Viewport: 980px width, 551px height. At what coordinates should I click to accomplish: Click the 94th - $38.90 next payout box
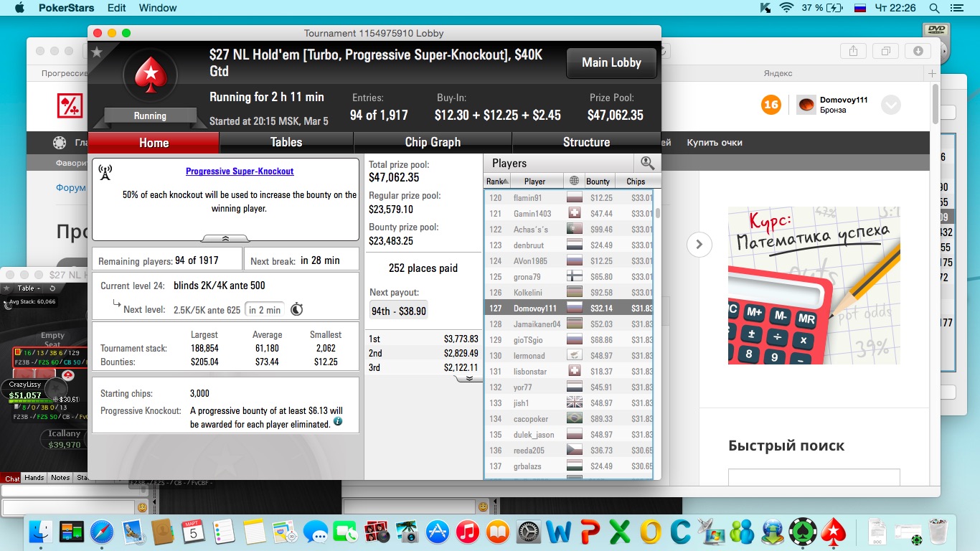click(x=398, y=311)
